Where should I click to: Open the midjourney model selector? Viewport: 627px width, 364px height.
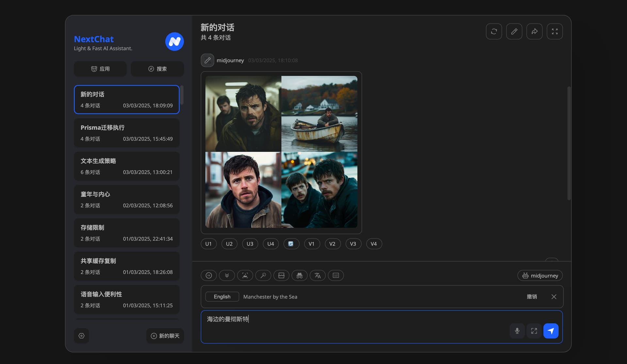540,275
